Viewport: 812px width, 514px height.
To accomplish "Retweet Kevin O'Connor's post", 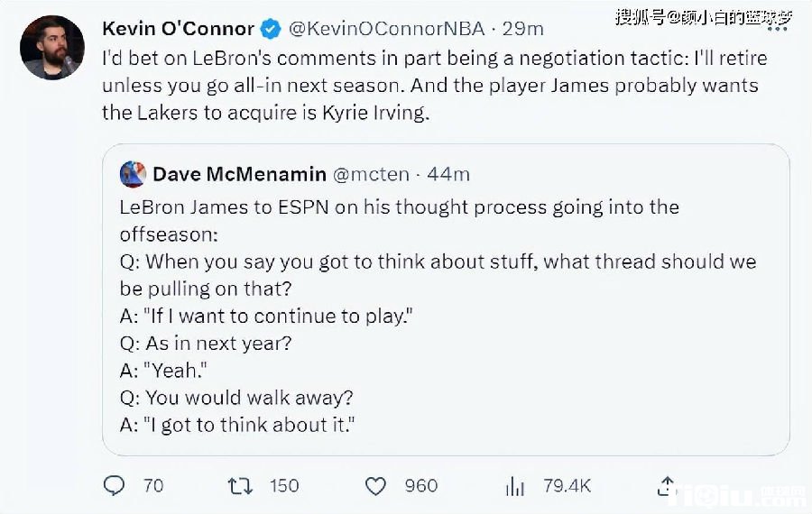I will [x=241, y=485].
